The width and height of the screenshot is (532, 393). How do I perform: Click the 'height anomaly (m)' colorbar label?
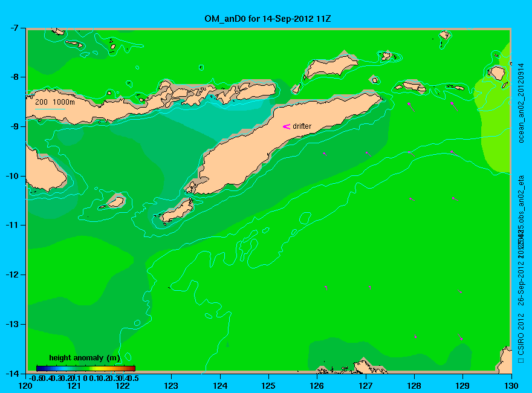coord(85,358)
